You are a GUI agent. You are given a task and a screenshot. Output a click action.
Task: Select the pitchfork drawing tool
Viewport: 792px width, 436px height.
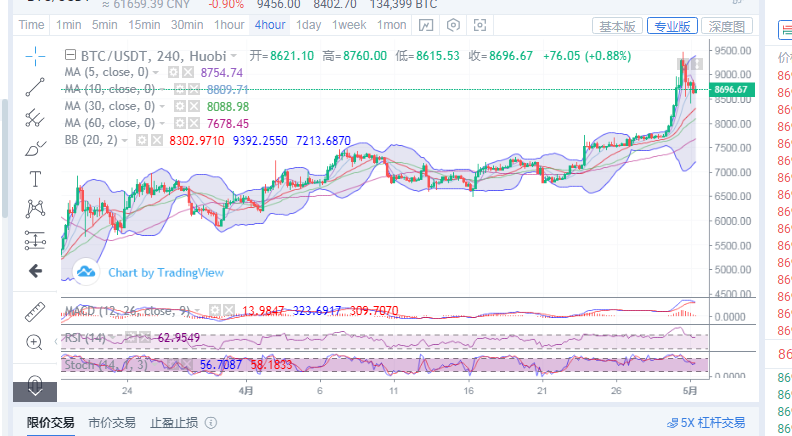[x=36, y=117]
